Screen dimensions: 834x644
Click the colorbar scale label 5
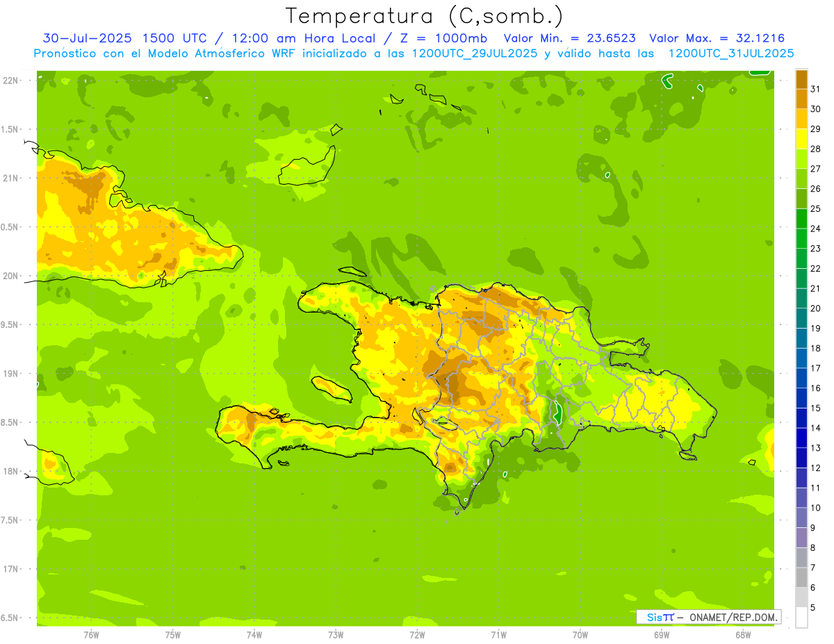814,607
